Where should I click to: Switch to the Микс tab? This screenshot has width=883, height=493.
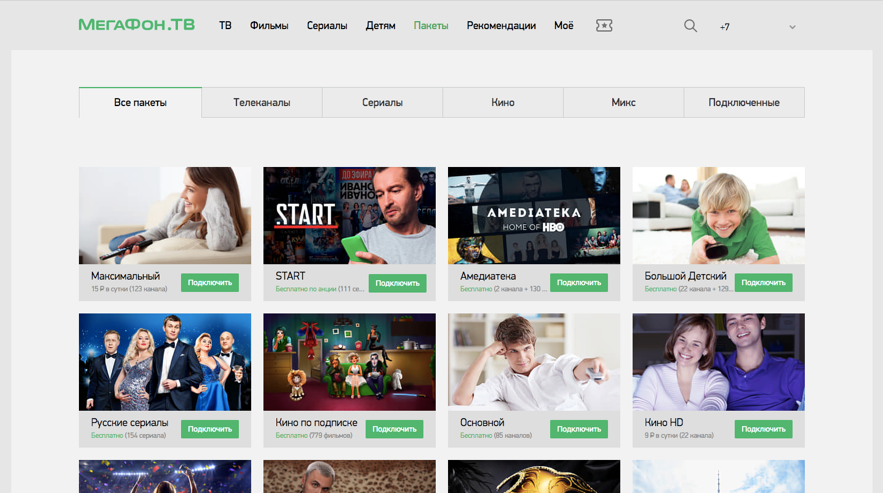pos(623,103)
